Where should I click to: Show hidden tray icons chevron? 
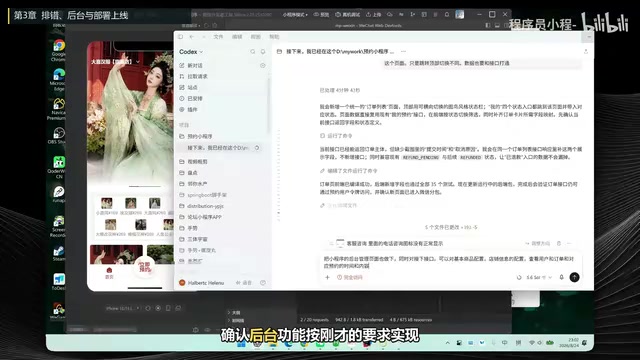(x=447, y=343)
